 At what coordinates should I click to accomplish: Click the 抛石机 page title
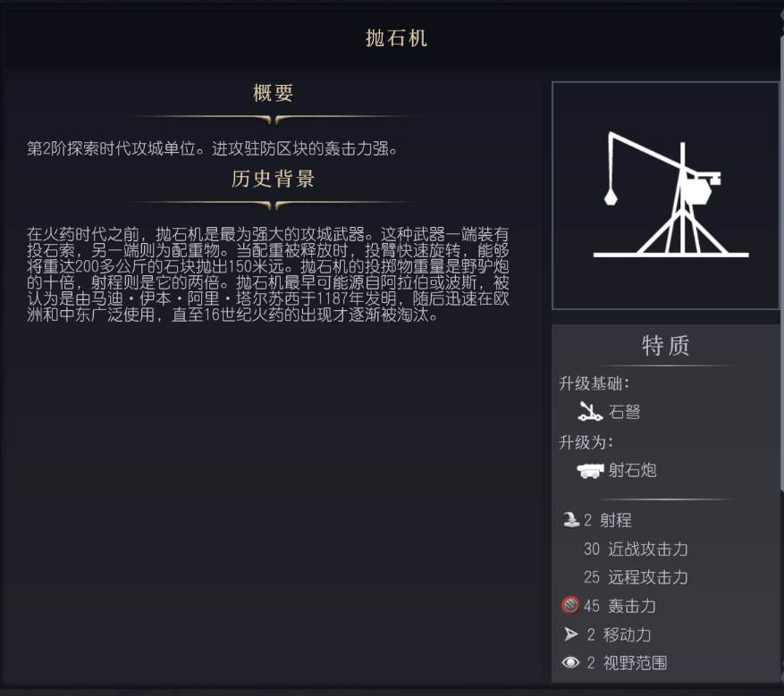pos(396,38)
